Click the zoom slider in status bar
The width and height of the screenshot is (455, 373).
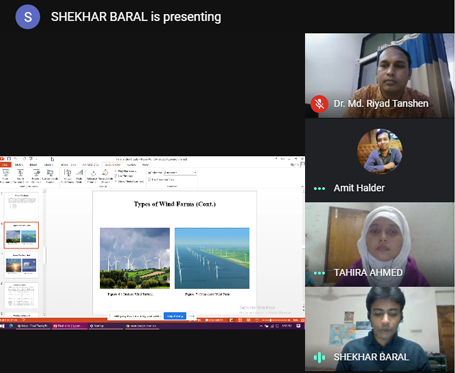275,320
